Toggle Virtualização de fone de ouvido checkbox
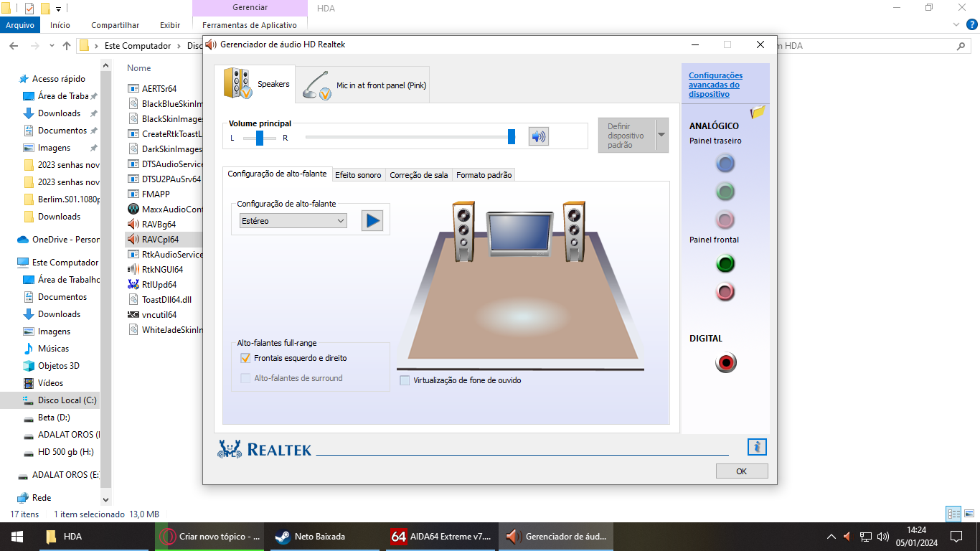 coord(405,380)
